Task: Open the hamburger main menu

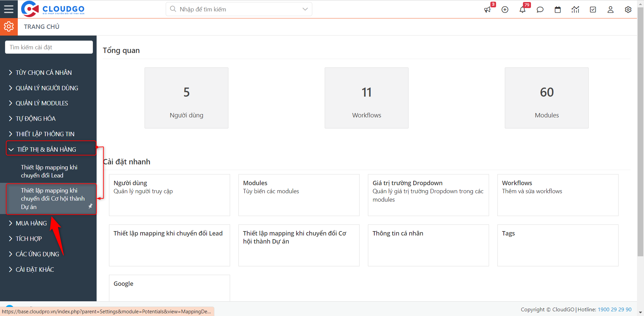Action: [9, 9]
